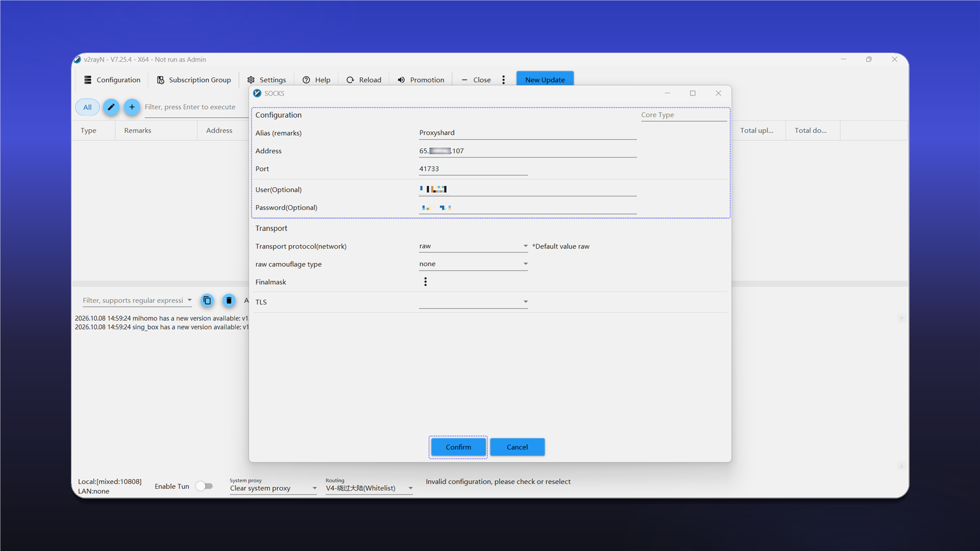Screen dimensions: 980x551
Task: Open the Routing whitelist dropdown
Action: tap(369, 488)
